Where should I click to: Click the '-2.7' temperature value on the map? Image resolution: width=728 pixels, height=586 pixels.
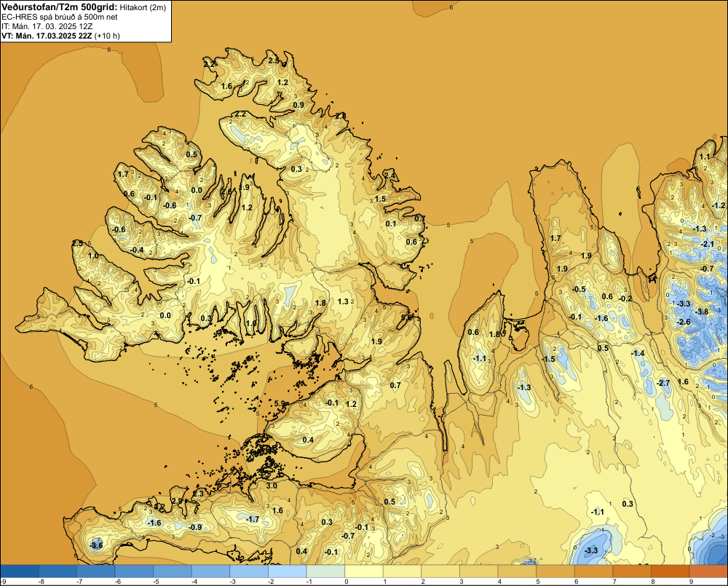[663, 383]
